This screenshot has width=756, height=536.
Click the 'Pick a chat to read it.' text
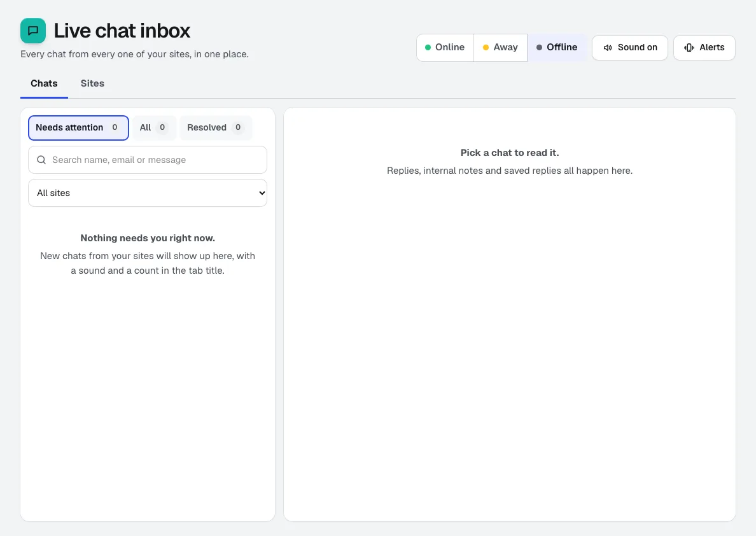coord(510,153)
